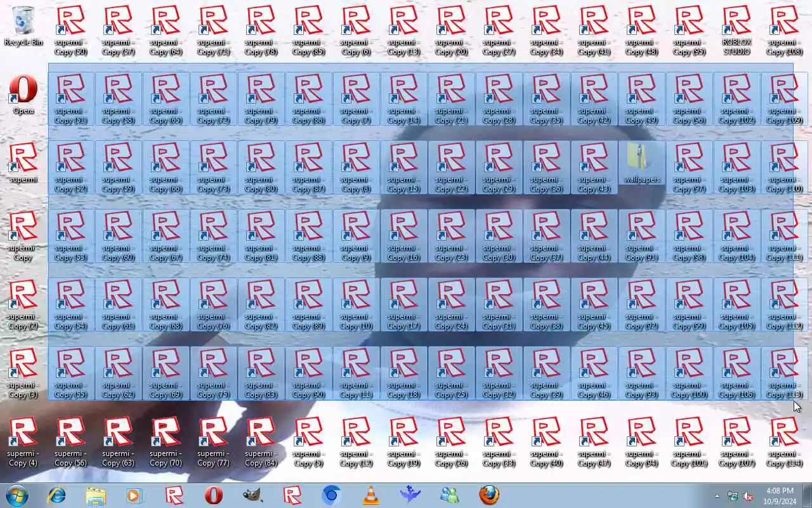Image resolution: width=812 pixels, height=508 pixels.
Task: Select shortcut 'supermi - Copy (7)'
Action: click(357, 99)
